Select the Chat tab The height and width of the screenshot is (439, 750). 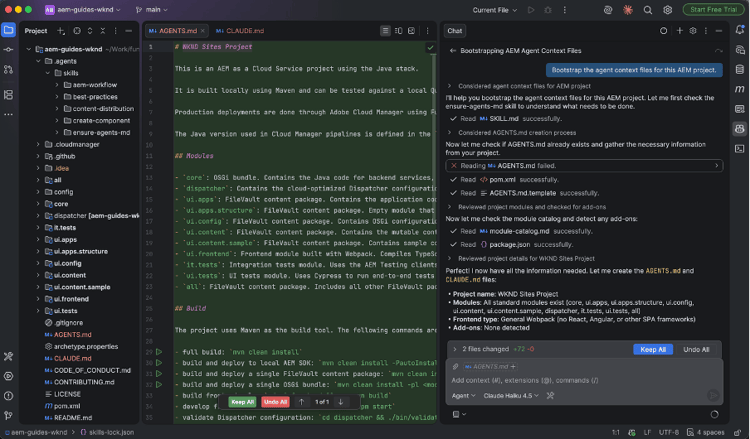(454, 31)
